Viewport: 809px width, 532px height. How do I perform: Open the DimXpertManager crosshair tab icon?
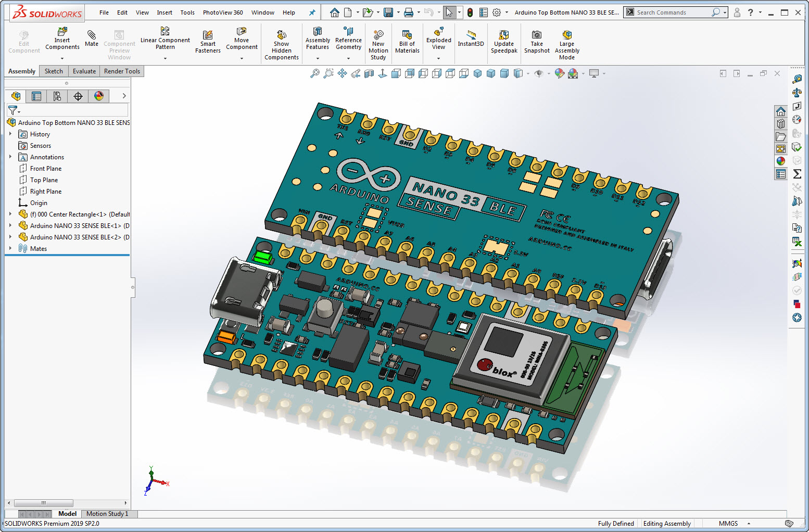click(78, 96)
